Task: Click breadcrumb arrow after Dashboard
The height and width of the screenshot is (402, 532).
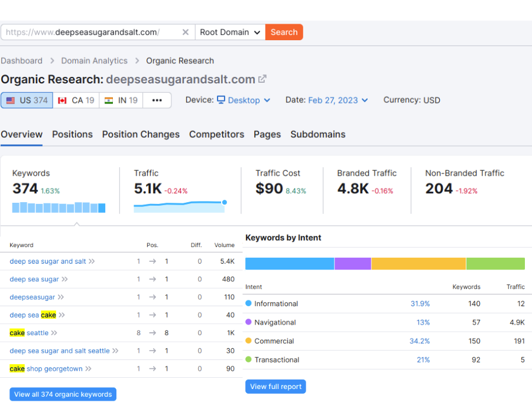Action: click(x=52, y=61)
